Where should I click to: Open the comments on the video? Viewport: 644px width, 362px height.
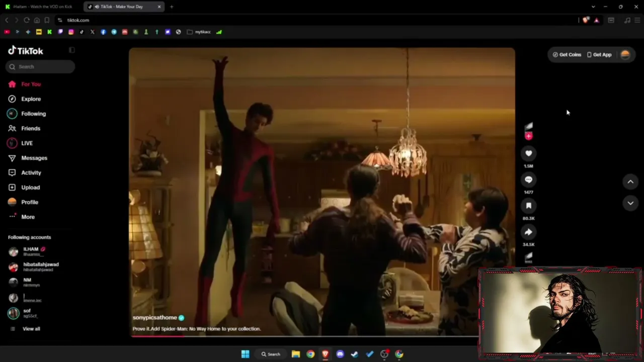(528, 179)
